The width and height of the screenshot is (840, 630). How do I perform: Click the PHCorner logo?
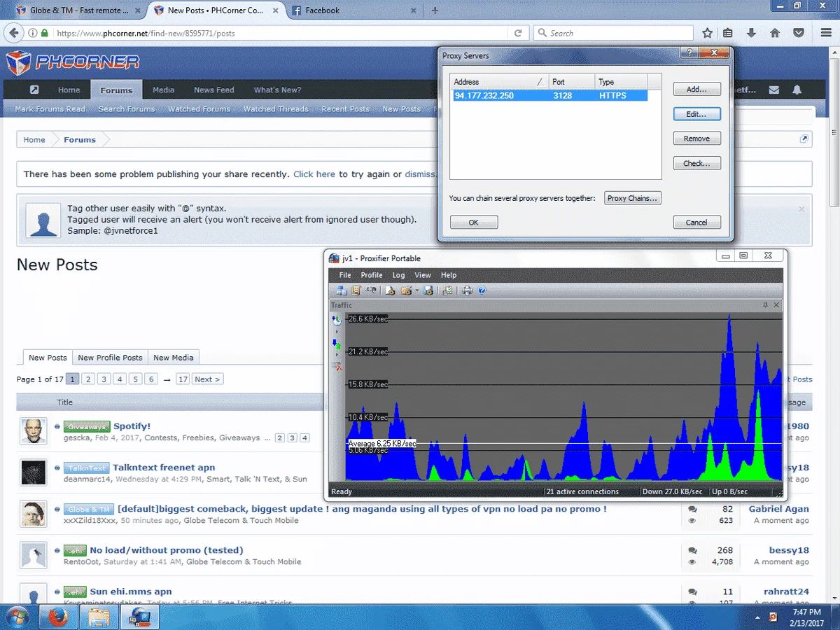coord(73,62)
